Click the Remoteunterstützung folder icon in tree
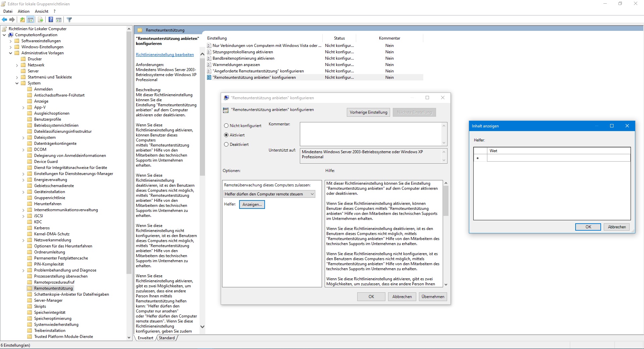 coord(30,288)
